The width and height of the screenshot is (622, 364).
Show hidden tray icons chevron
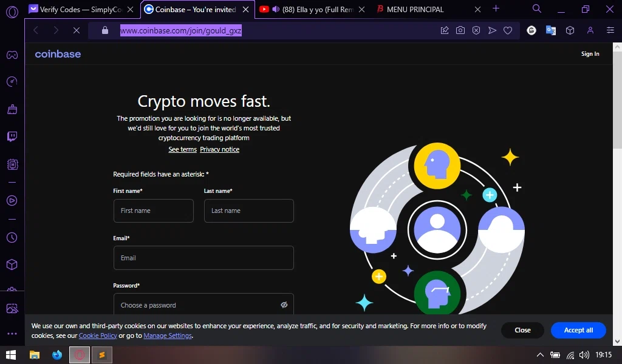pyautogui.click(x=540, y=355)
